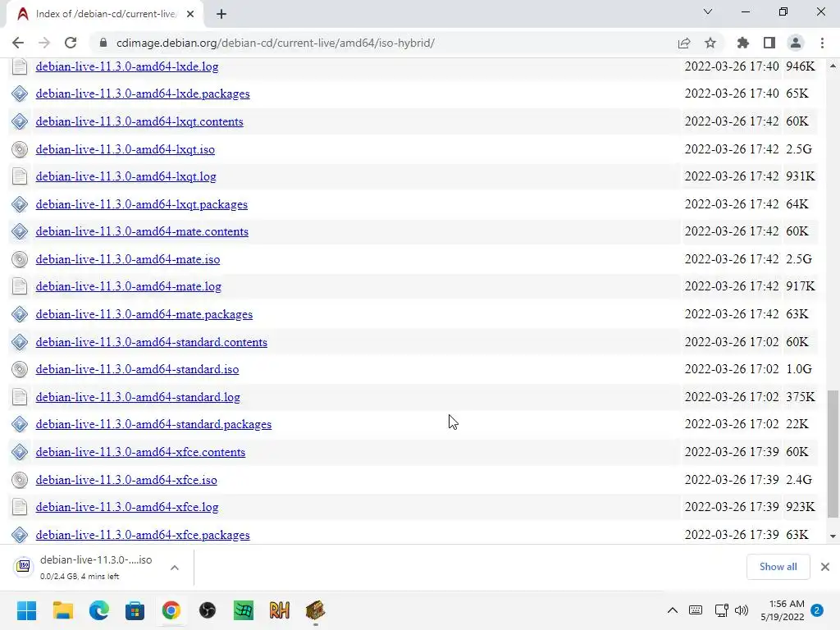Viewport: 840px width, 630px height.
Task: Open debian-live-11.3.0-amd64-standard.packages link
Action: pyautogui.click(x=153, y=424)
